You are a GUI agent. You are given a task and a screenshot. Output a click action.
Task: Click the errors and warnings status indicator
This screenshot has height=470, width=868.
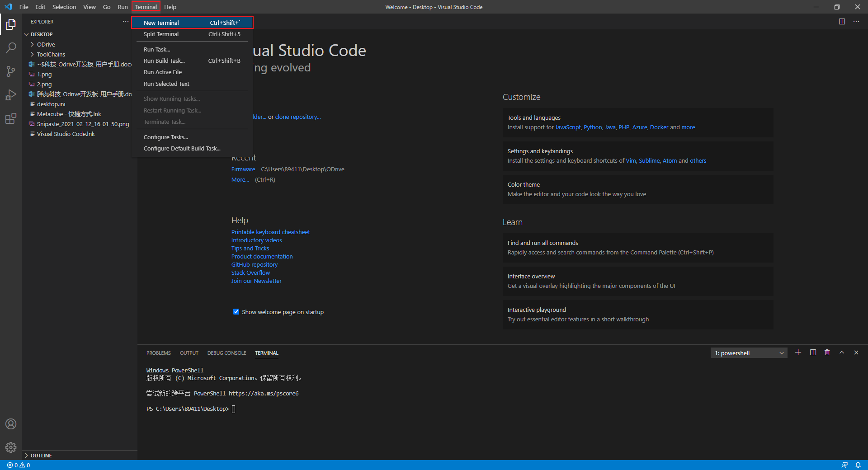(19, 465)
